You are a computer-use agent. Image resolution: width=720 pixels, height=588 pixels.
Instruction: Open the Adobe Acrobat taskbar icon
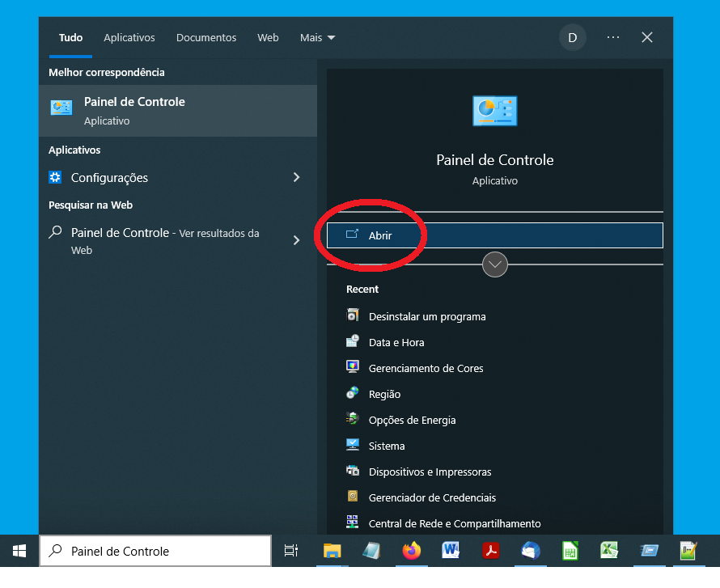tap(491, 552)
